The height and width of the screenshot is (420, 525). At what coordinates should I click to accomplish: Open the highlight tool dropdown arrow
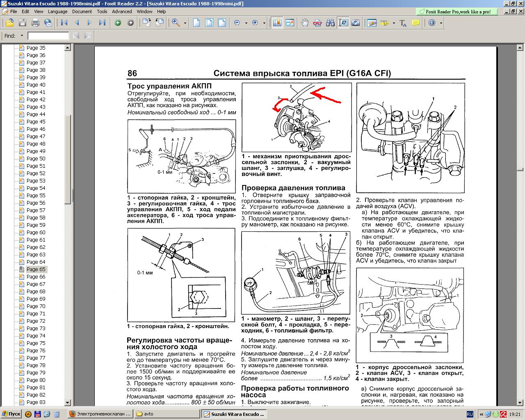394,23
